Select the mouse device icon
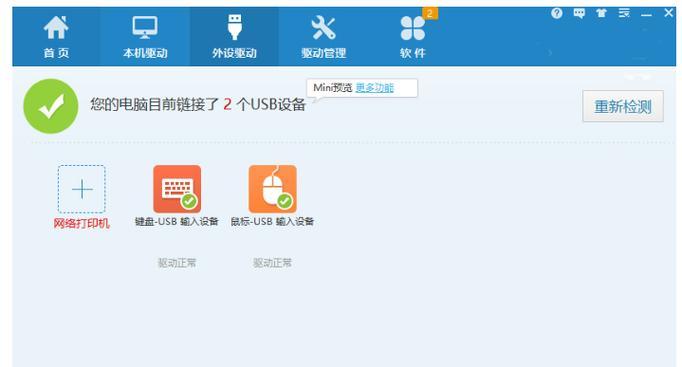This screenshot has height=367, width=682. pos(273,189)
